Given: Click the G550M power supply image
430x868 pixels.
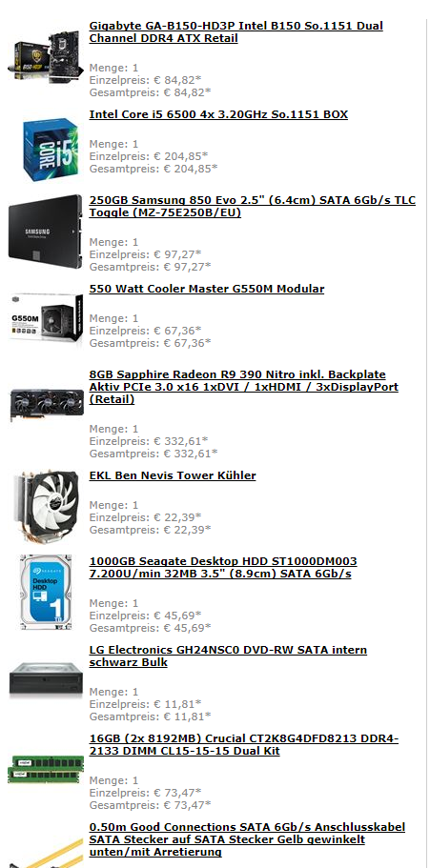Looking at the screenshot, I should click(x=46, y=319).
